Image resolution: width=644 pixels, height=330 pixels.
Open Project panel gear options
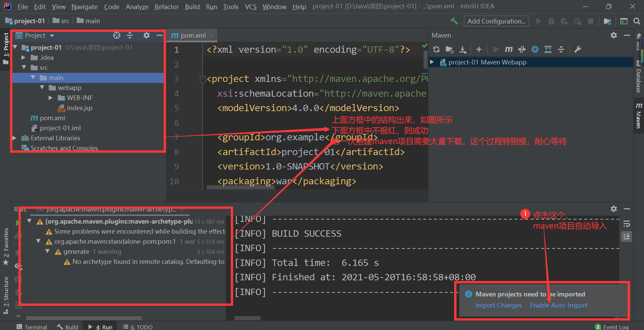tap(147, 35)
